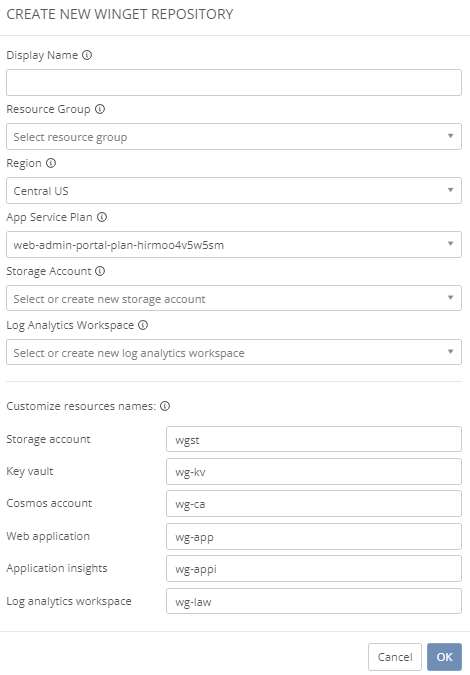Open the Select resource group dropdown
The image size is (470, 675).
(x=234, y=136)
